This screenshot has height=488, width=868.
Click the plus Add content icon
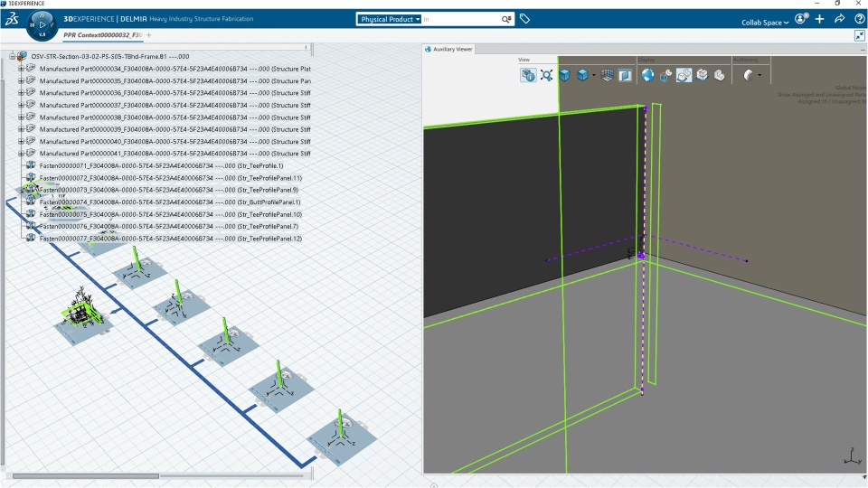[820, 19]
